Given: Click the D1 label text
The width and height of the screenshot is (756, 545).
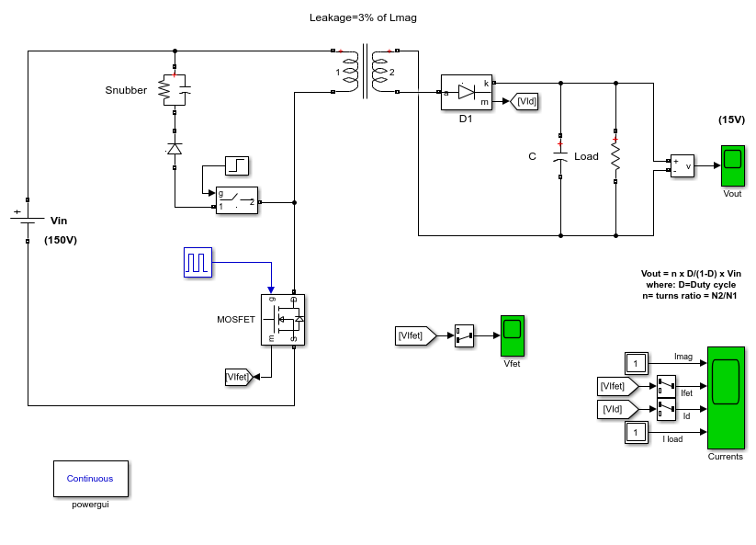Looking at the screenshot, I should pos(466,119).
